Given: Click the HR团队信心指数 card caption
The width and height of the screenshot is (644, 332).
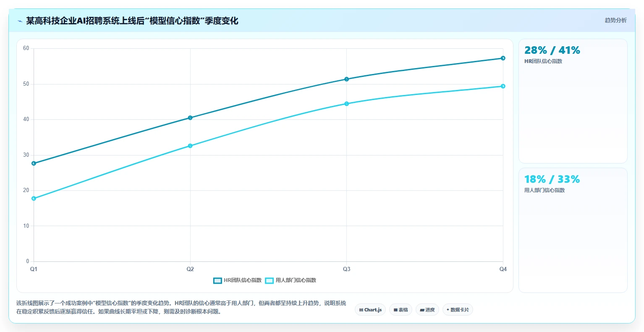Looking at the screenshot, I should click(543, 61).
